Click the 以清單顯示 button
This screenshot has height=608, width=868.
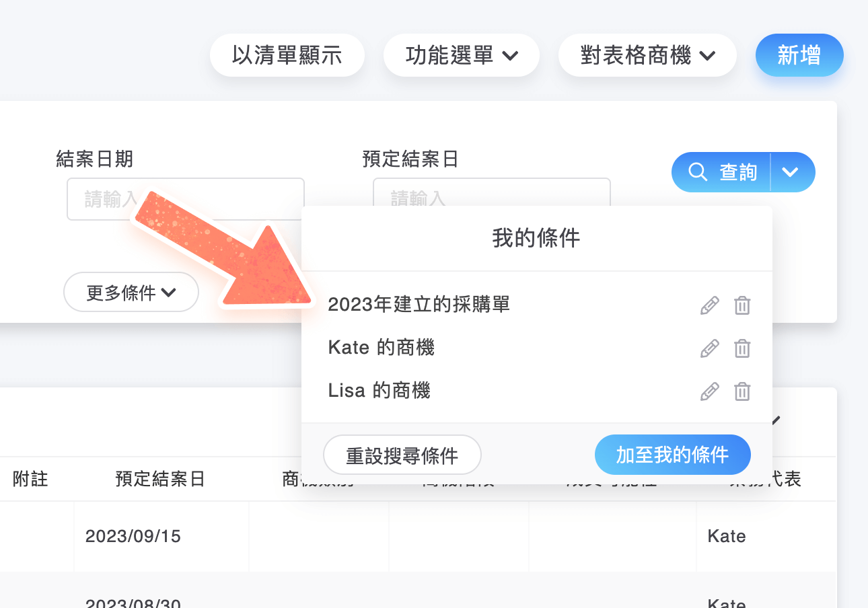[x=287, y=55]
